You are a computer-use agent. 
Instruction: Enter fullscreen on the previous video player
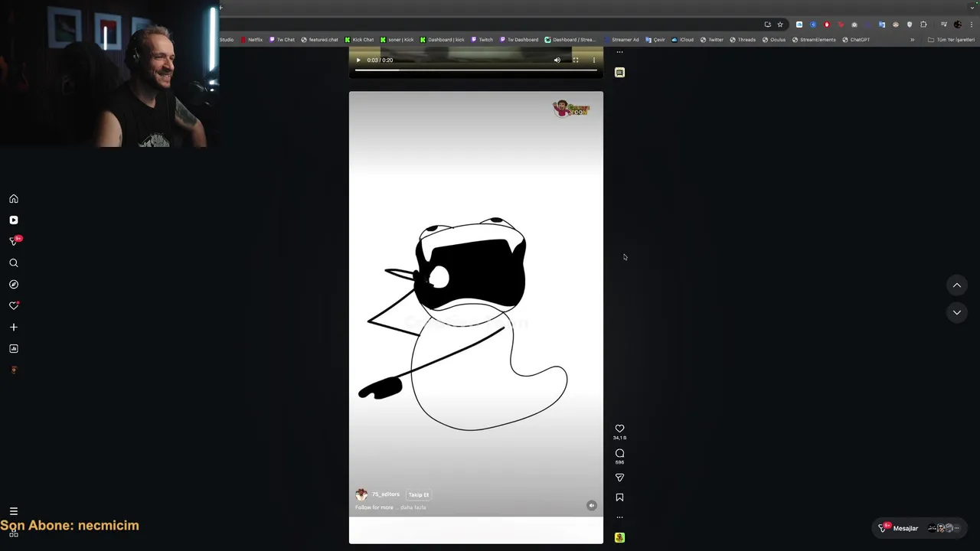coord(576,60)
